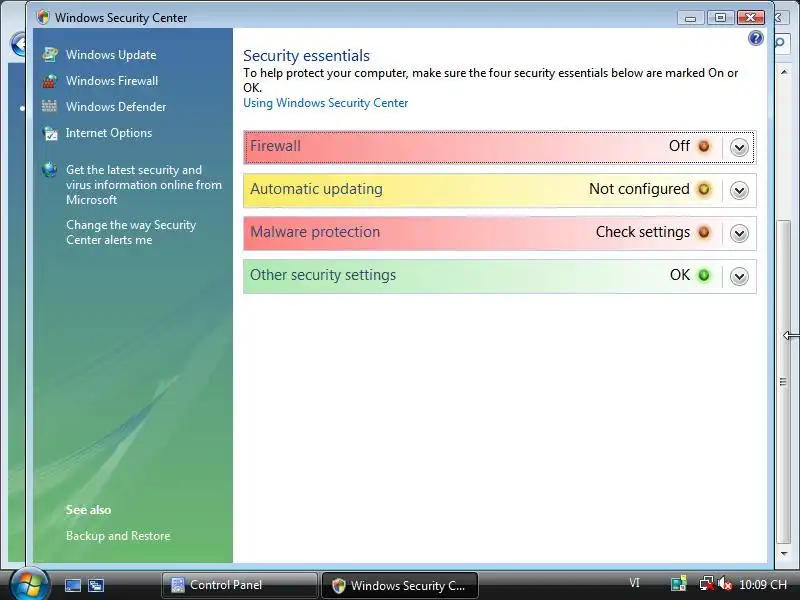800x600 pixels.
Task: Open the Windows Start orb
Action: click(29, 585)
